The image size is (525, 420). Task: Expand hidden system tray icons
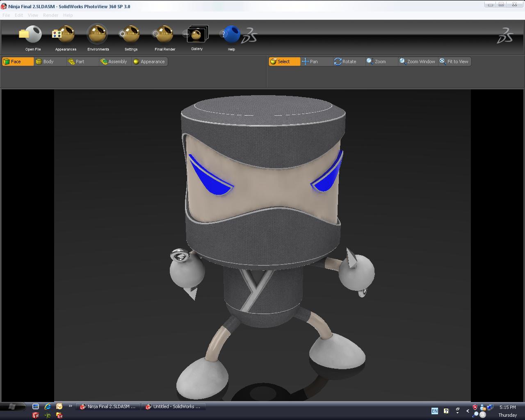pos(468,411)
